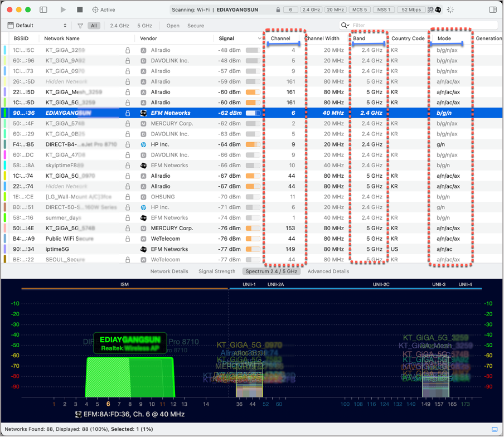Click the signal bar of KT_GiGA_Mesh row
This screenshot has height=437, width=504.
[253, 92]
